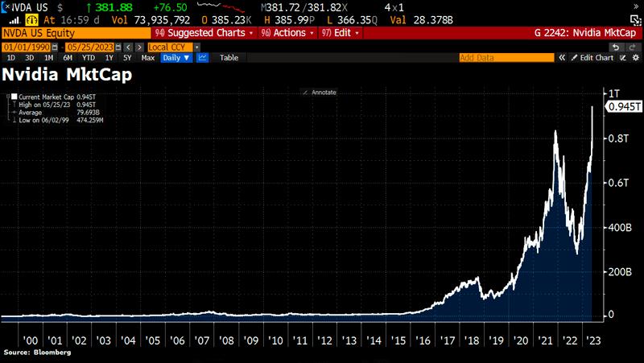
Task: Click the undo arrow icon
Action: pyautogui.click(x=615, y=47)
